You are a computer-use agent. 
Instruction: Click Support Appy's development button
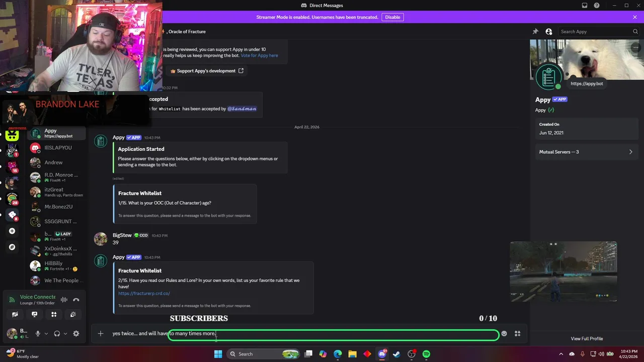pos(206,71)
